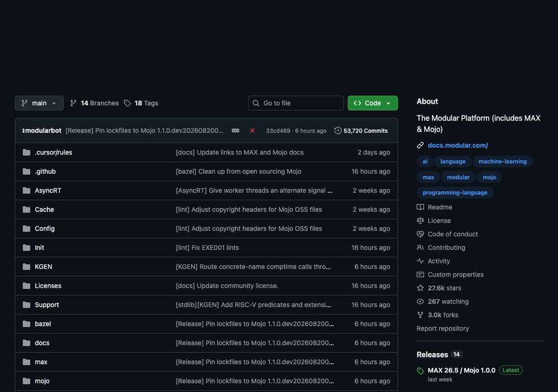Viewport: 558px width, 392px height.
Task: Select the 'ai' topic tag
Action: click(425, 162)
